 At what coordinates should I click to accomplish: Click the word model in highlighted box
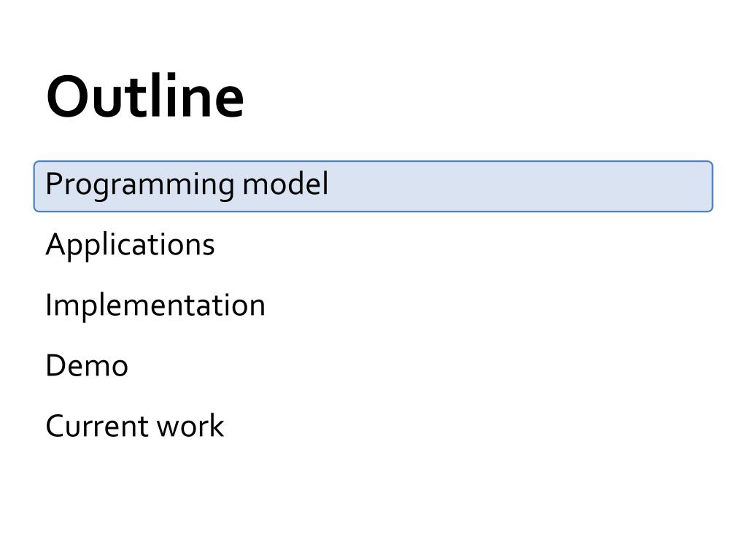(285, 183)
